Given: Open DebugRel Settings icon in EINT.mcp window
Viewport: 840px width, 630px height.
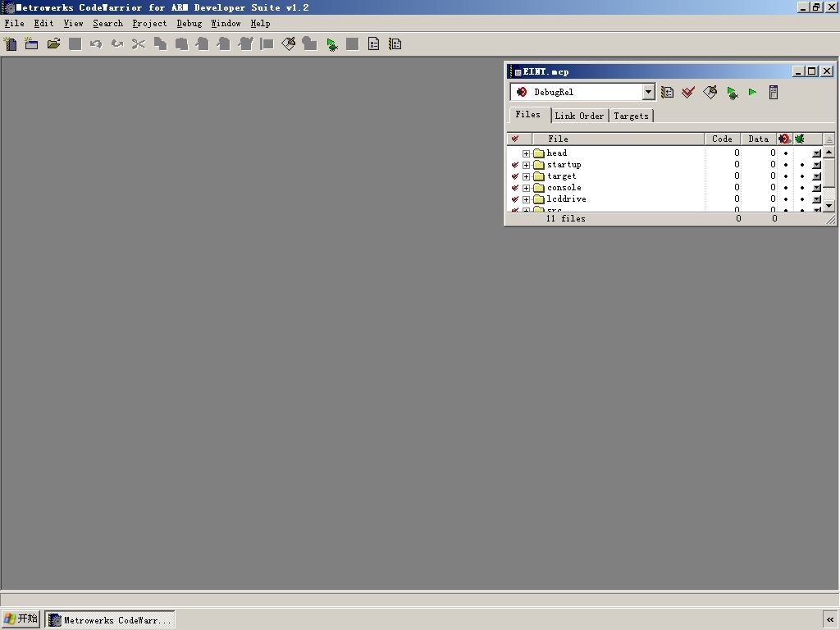Looking at the screenshot, I should click(x=667, y=92).
